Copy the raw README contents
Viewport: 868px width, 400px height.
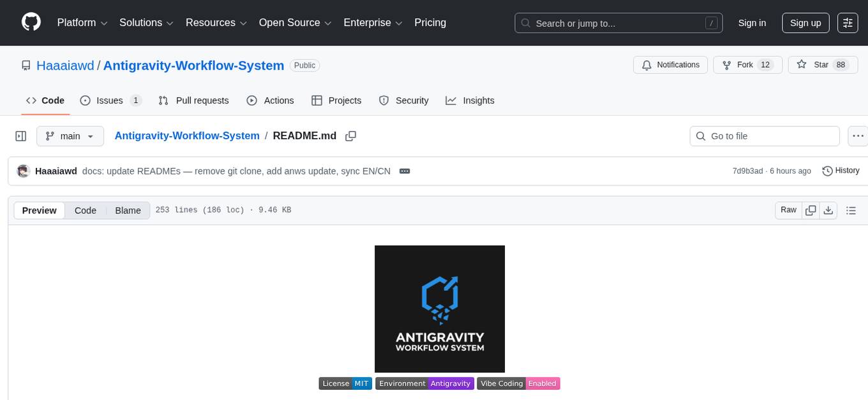(x=811, y=210)
